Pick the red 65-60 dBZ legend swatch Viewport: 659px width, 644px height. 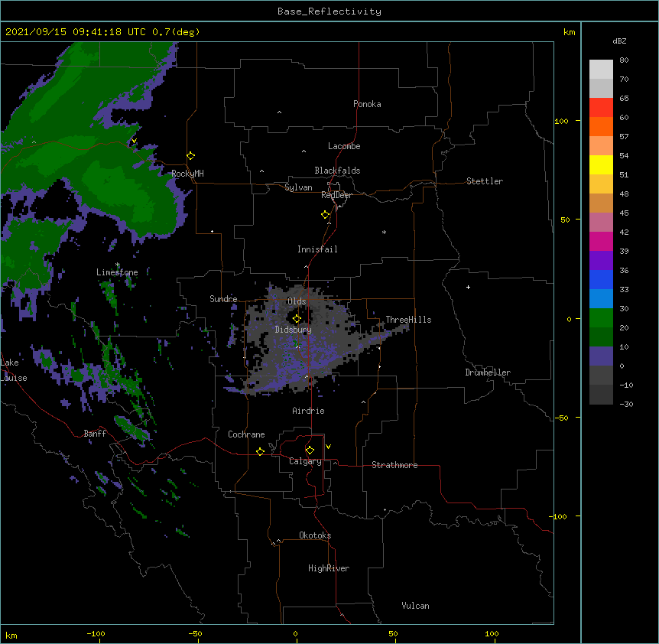[x=601, y=107]
